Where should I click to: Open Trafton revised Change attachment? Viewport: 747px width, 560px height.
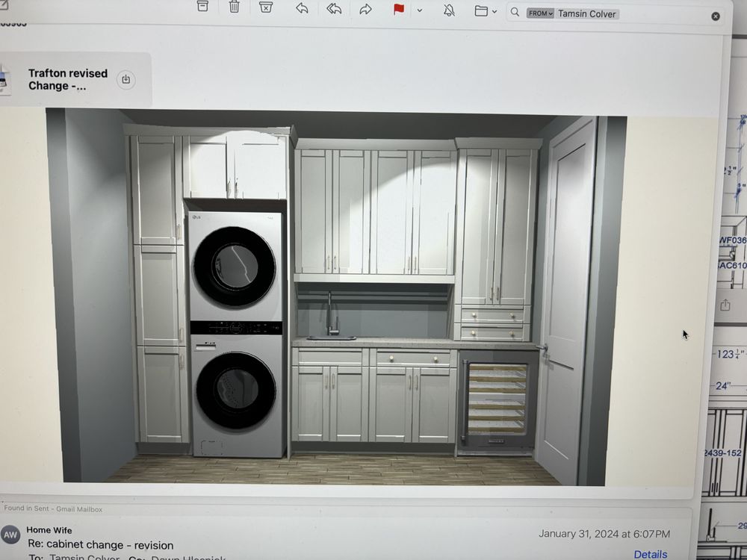click(67, 79)
